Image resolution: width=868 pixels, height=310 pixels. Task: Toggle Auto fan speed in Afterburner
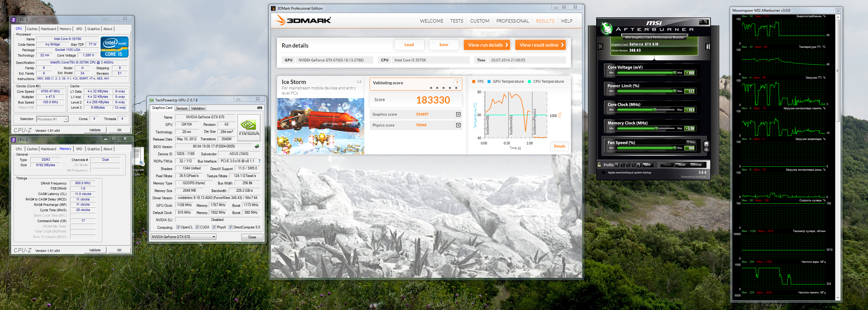691,142
